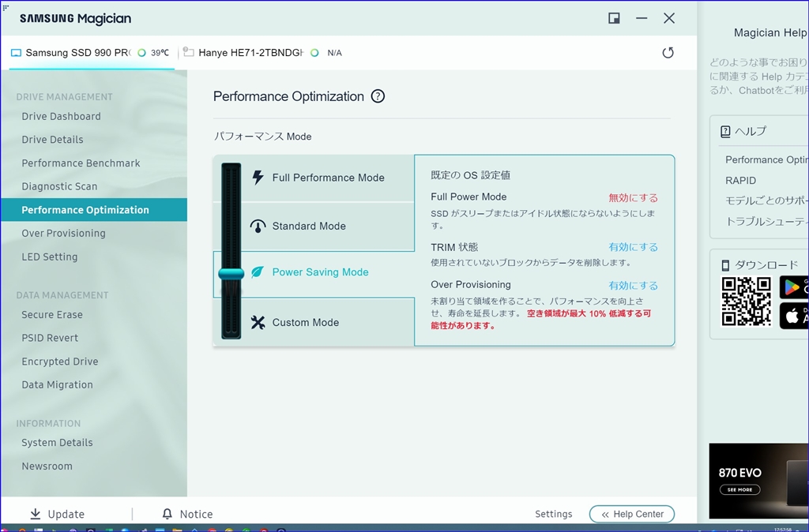This screenshot has height=532, width=809.
Task: Click the ダウンロード phone icon
Action: point(725,265)
